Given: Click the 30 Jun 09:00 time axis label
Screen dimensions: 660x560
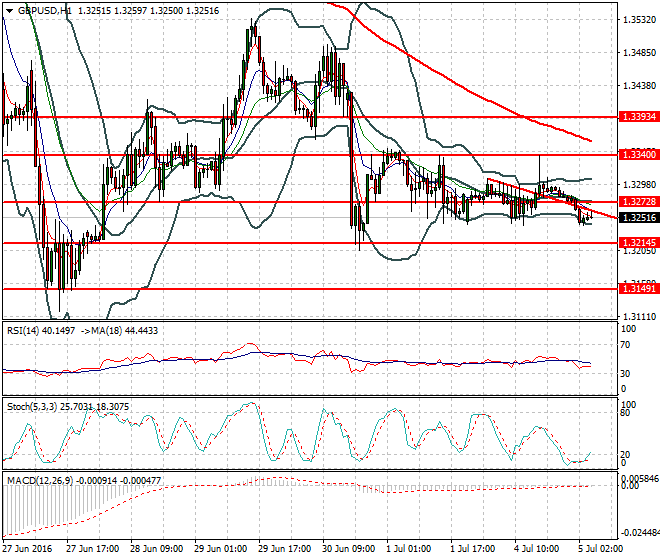Looking at the screenshot, I should tap(349, 549).
